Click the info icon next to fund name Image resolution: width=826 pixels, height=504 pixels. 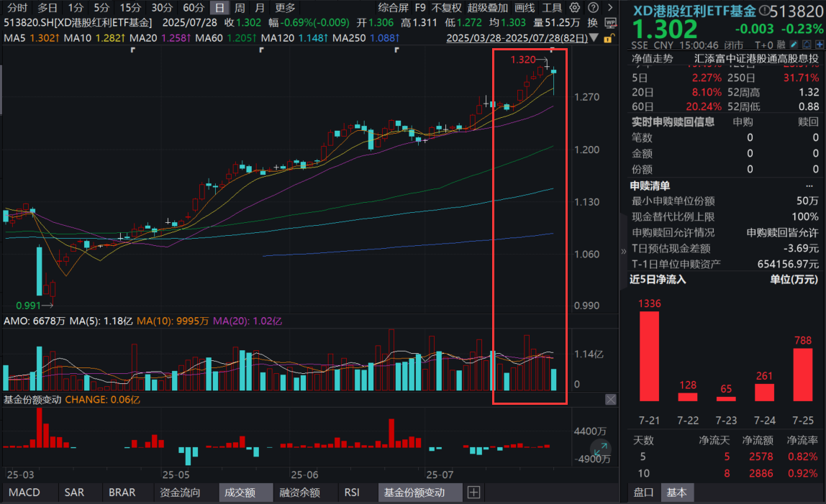tap(763, 11)
